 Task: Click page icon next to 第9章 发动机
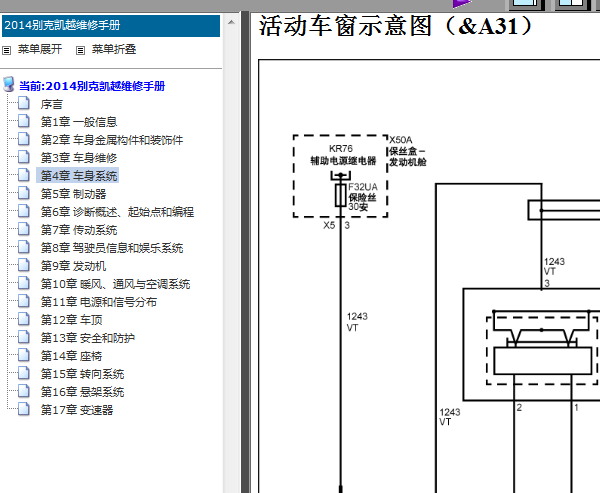(24, 265)
